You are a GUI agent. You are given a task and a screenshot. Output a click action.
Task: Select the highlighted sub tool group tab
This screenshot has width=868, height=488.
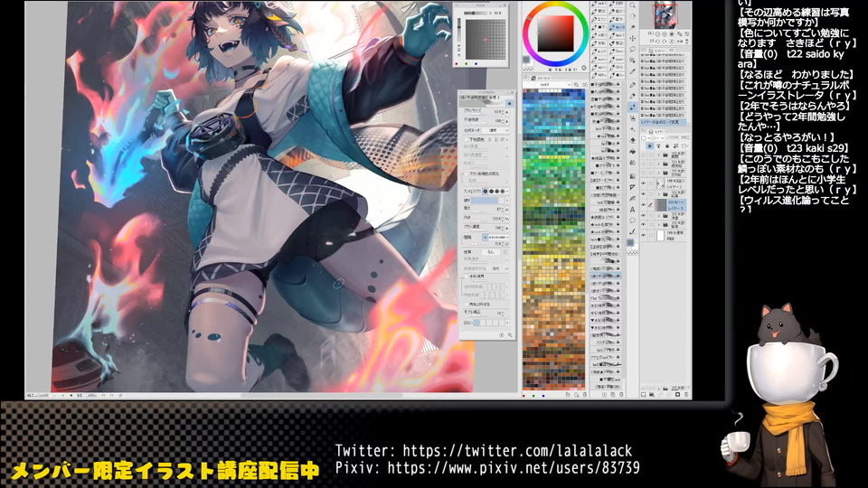coord(616,27)
